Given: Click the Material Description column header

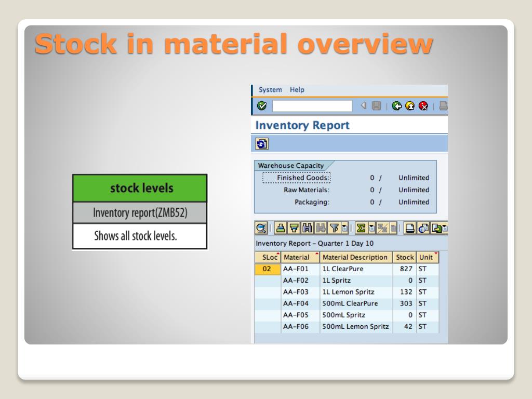Looking at the screenshot, I should coord(356,257).
